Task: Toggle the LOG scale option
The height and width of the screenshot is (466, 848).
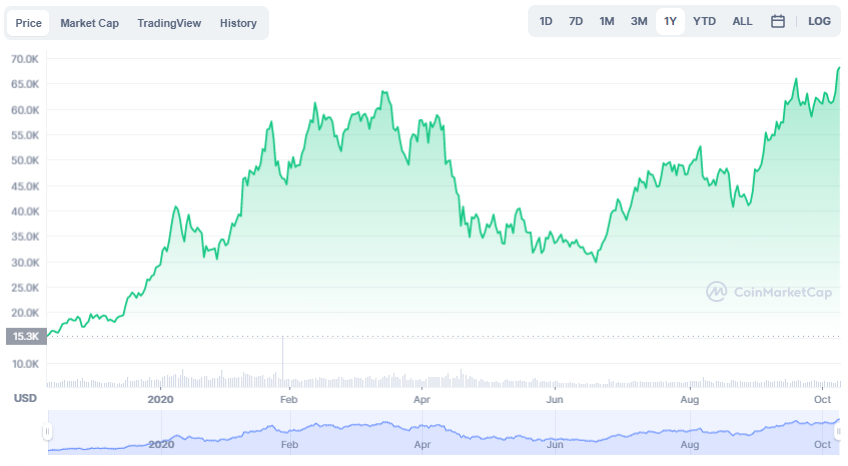Action: (x=819, y=22)
